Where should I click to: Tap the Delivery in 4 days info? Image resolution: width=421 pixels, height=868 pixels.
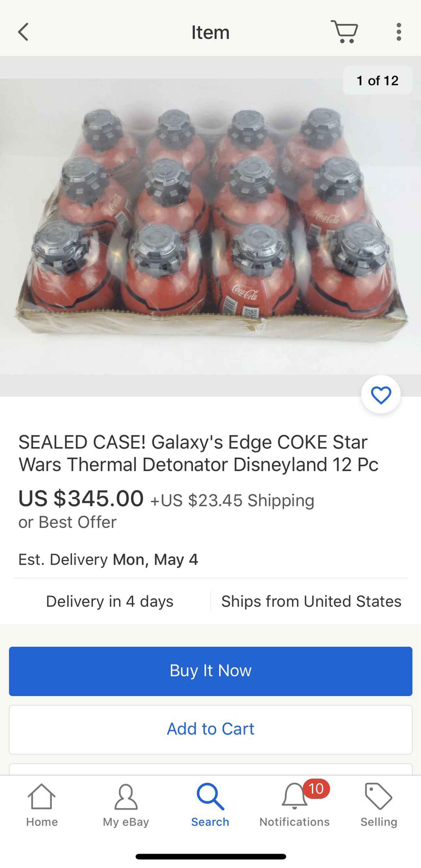click(x=110, y=602)
